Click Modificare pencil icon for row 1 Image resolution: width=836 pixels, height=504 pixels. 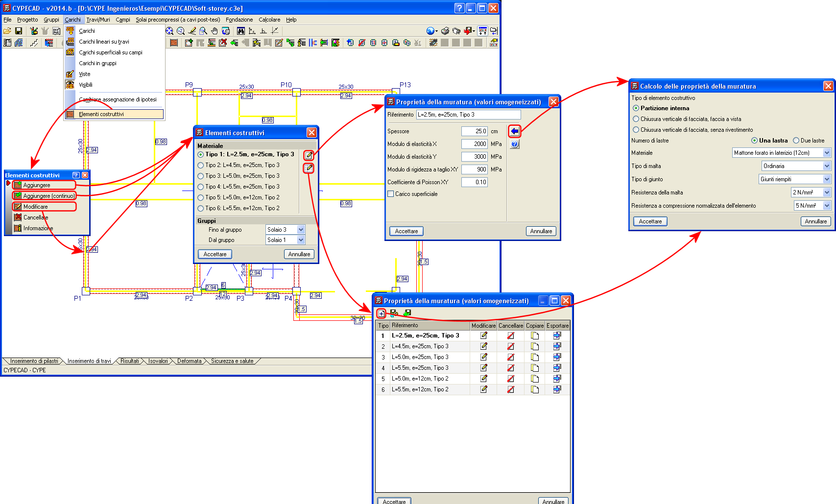pos(483,336)
